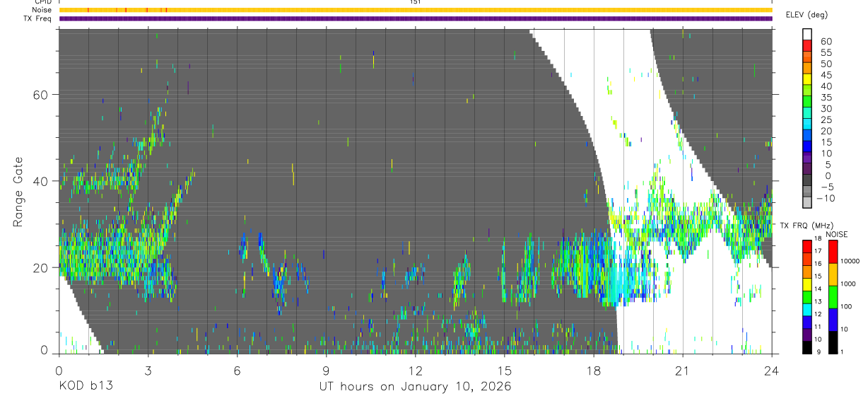Click the yellow segment of the ELEV colorbar
Image resolution: width=868 pixels, height=401 pixels.
click(807, 80)
